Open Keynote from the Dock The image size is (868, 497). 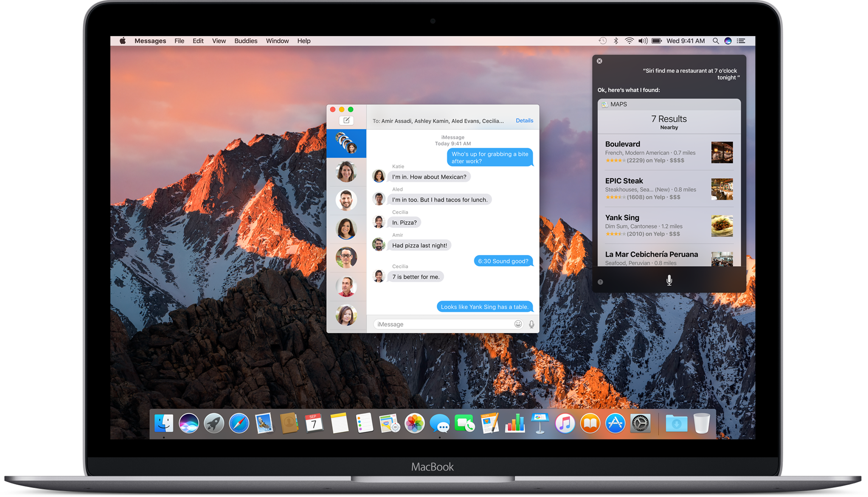point(540,423)
